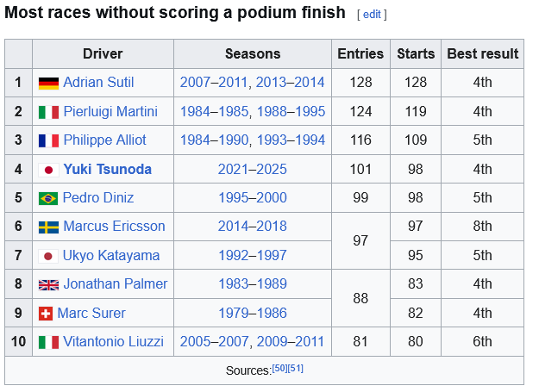
Task: Click the 1992–1997 seasons link for Katayama
Action: 253,255
